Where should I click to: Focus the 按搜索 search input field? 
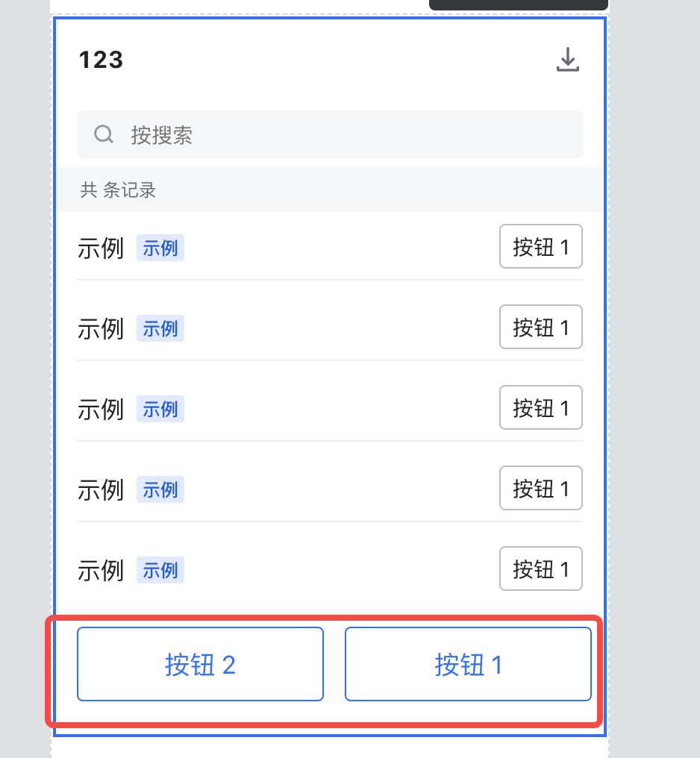(x=330, y=134)
